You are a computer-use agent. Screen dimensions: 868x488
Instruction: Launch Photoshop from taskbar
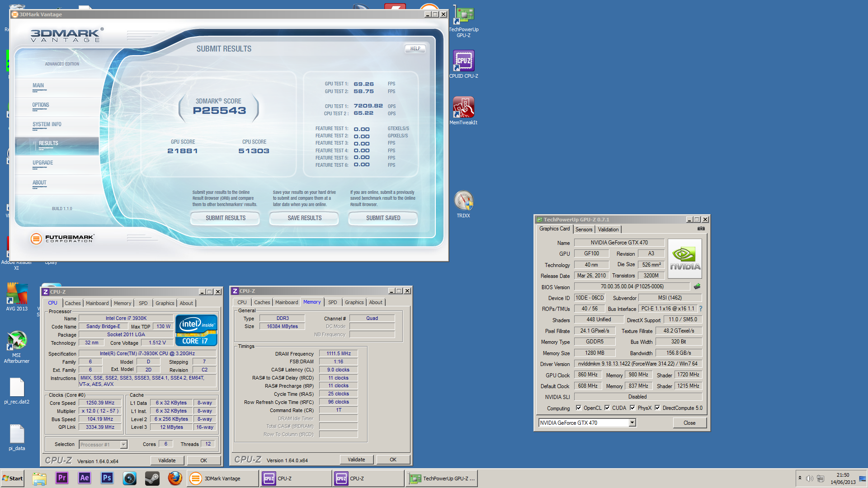click(x=107, y=478)
